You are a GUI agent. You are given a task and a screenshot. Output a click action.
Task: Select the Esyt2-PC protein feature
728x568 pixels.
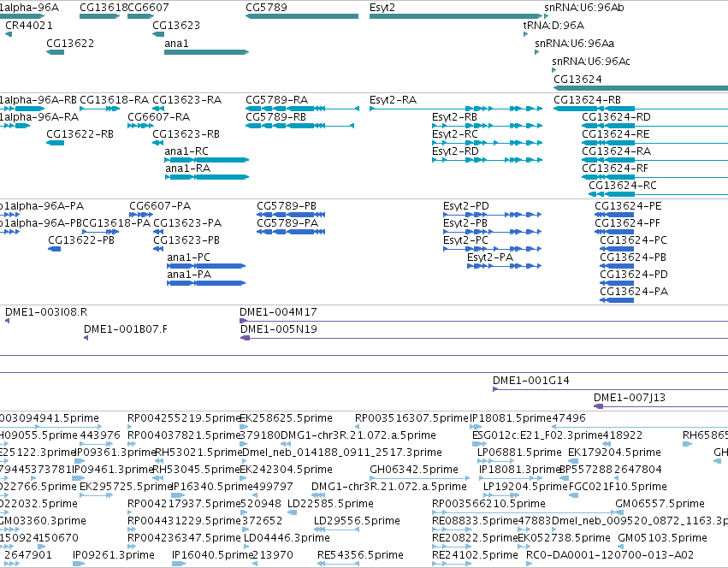coord(492,250)
